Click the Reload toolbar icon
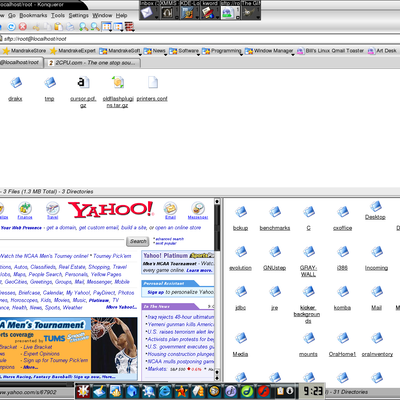The image size is (400, 400). 11,27
